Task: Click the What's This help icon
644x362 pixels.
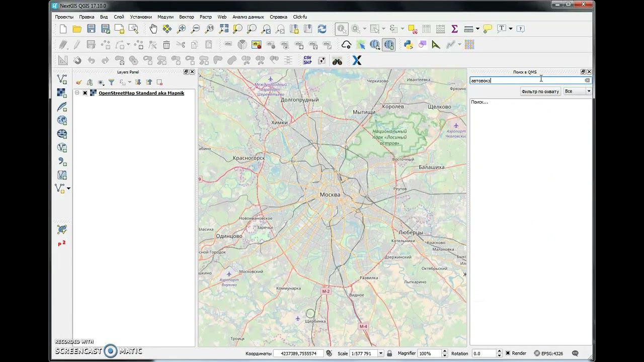Action: click(520, 29)
